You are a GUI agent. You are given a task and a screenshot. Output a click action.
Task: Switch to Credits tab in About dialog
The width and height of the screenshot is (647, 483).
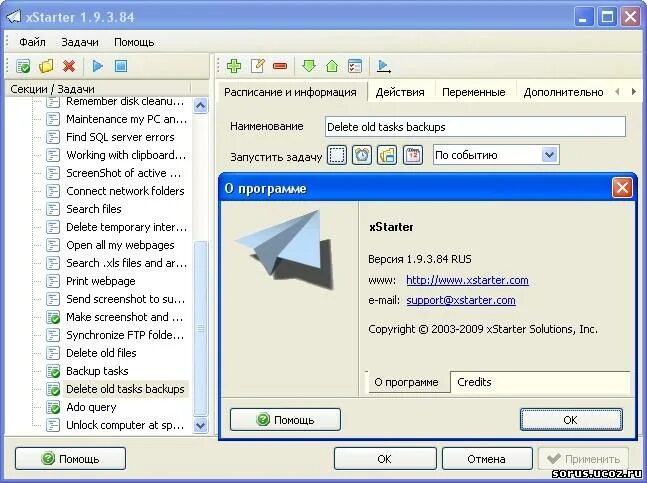click(474, 382)
